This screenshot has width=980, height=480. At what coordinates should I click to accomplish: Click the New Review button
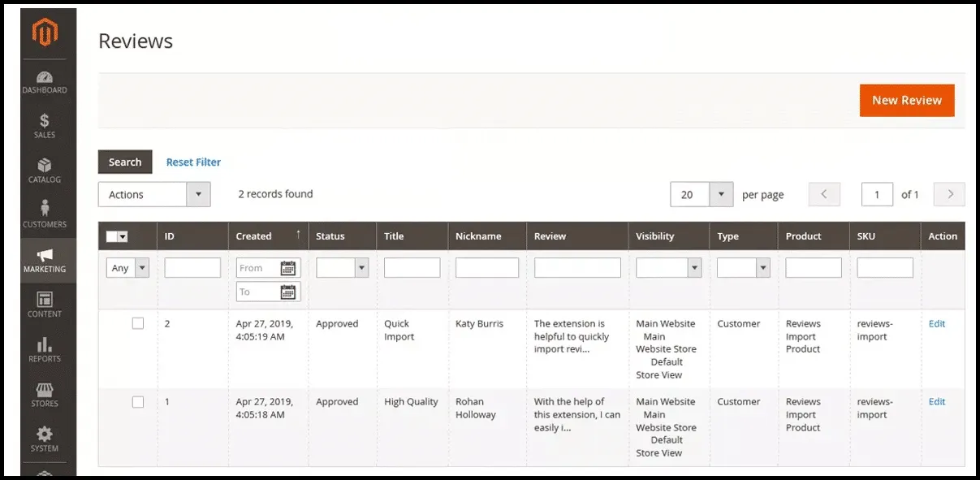pos(907,100)
